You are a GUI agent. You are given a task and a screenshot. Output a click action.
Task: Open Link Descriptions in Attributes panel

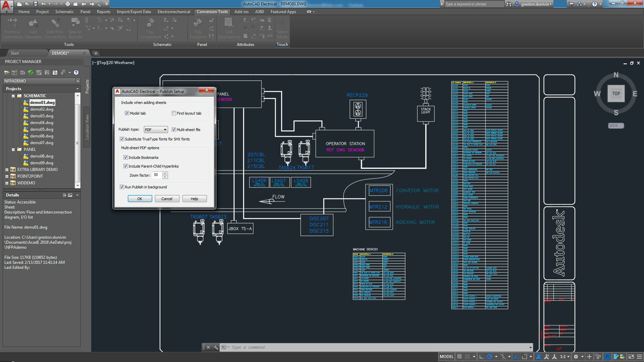point(229,28)
